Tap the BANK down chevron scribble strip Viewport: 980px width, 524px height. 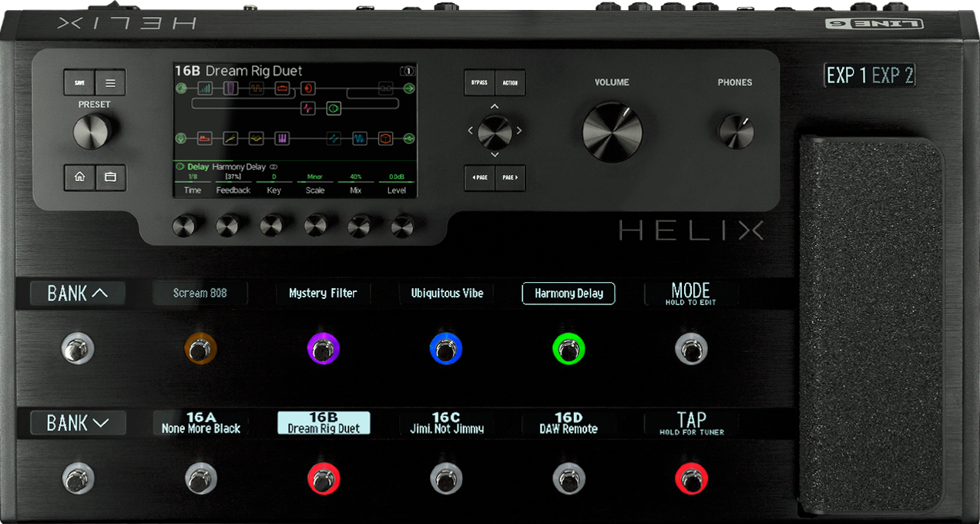click(78, 423)
